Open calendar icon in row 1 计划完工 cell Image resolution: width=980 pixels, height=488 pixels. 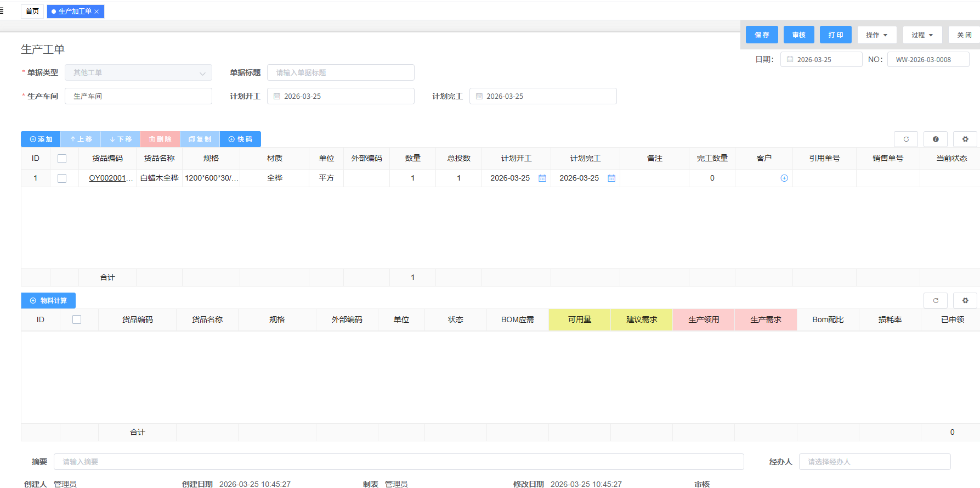[611, 178]
